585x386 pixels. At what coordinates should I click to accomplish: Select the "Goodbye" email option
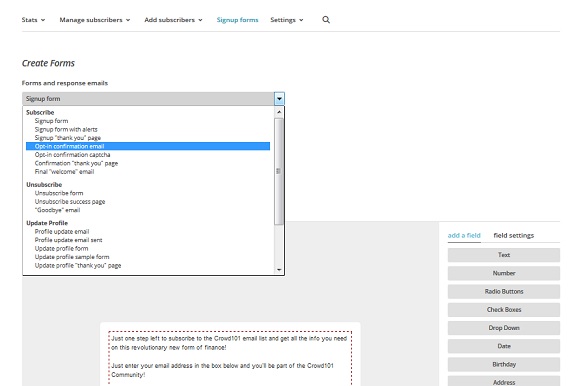pyautogui.click(x=57, y=210)
